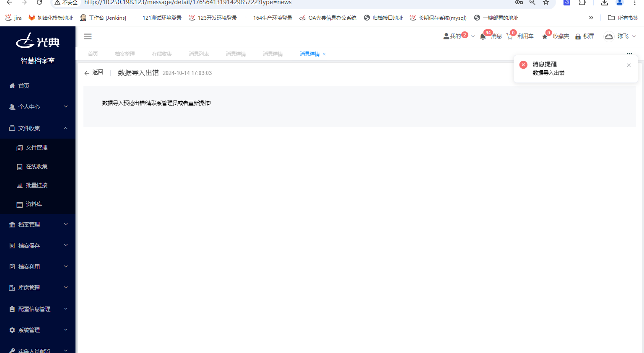
Task: Open 121测试环境登录 bookmark
Action: (162, 18)
